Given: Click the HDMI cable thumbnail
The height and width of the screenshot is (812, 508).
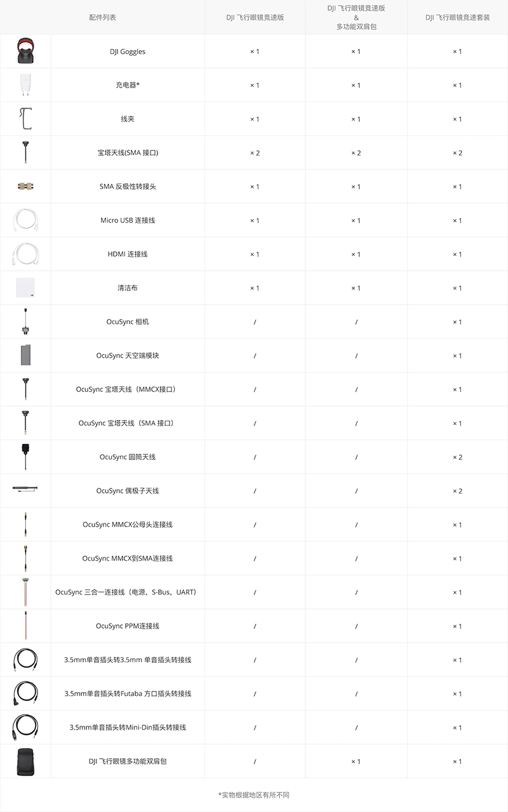Looking at the screenshot, I should click(x=25, y=254).
